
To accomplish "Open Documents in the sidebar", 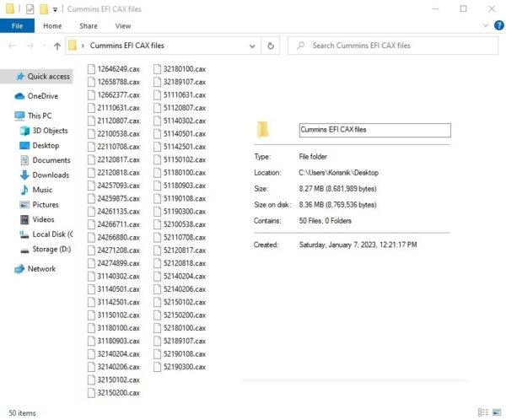I will tap(46, 160).
